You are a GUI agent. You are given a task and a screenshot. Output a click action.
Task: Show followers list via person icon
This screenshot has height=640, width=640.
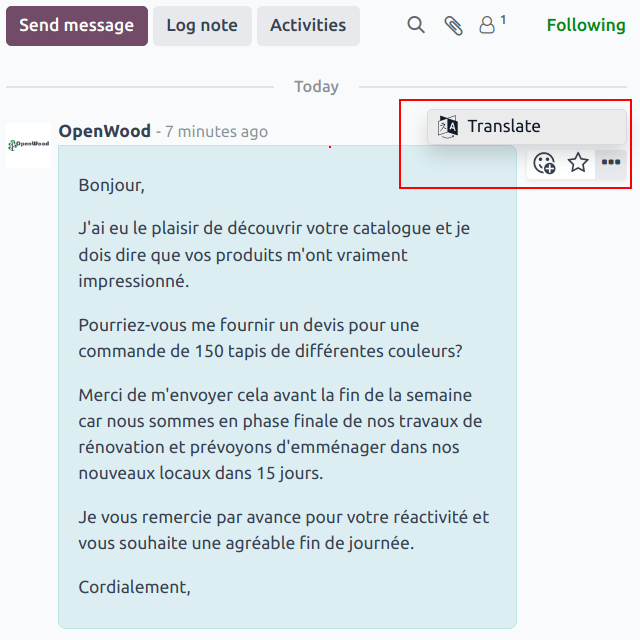coord(488,25)
